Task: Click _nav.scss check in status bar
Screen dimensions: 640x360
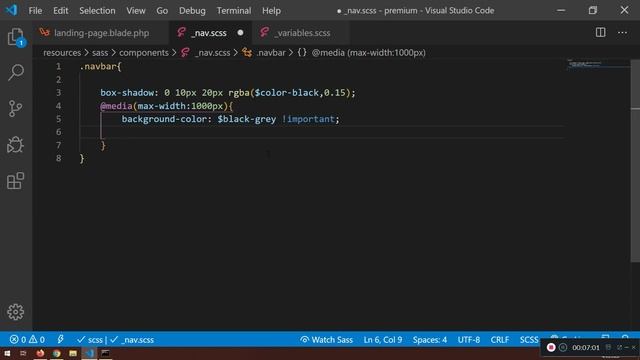Action: coord(132,340)
